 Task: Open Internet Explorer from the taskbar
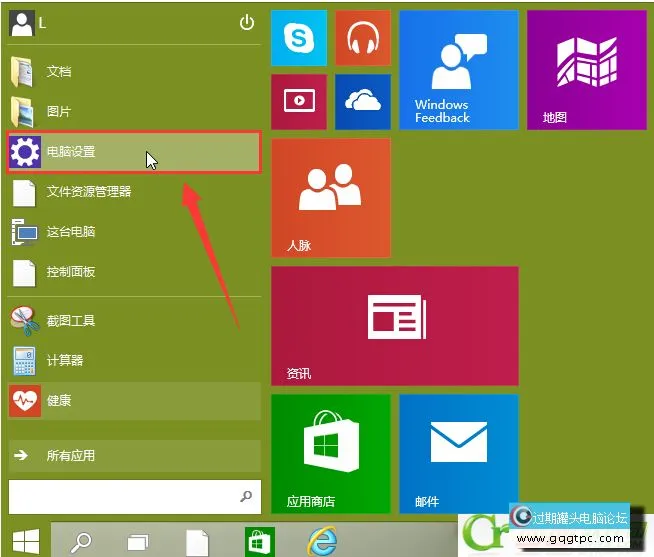(321, 541)
